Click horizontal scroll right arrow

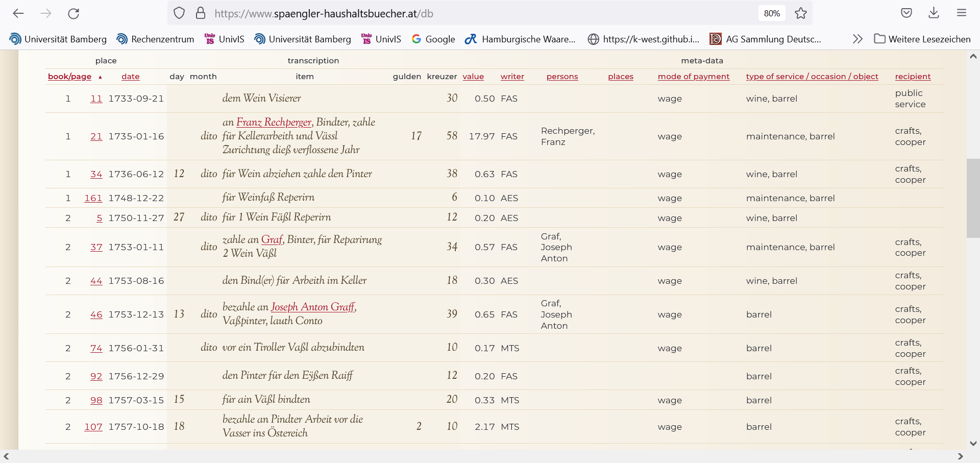960,456
